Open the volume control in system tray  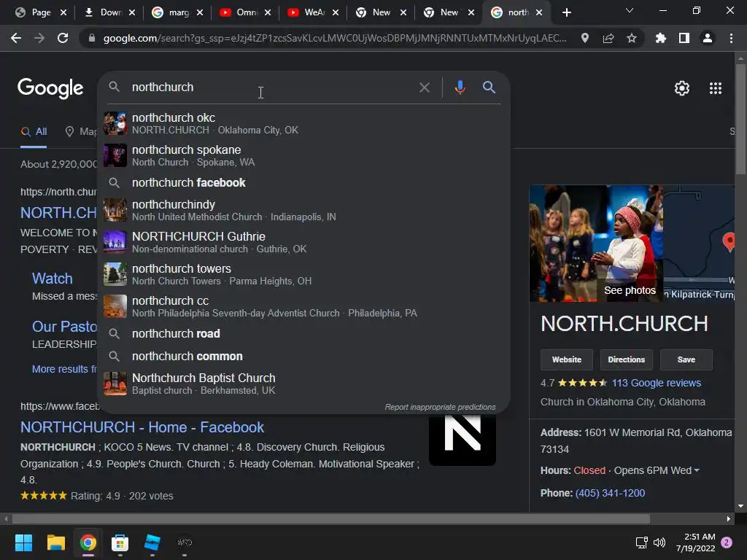point(659,542)
